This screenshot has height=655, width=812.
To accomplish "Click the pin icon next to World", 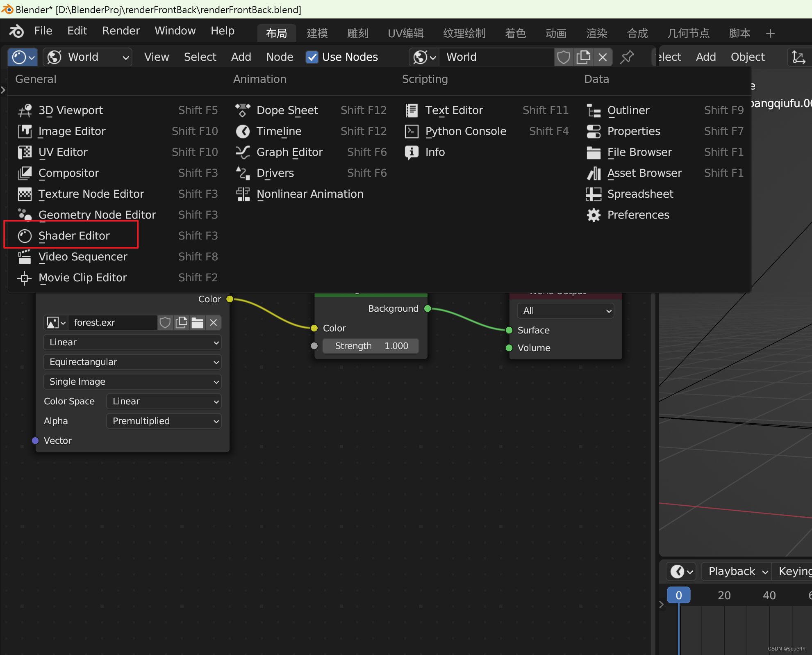I will point(627,57).
